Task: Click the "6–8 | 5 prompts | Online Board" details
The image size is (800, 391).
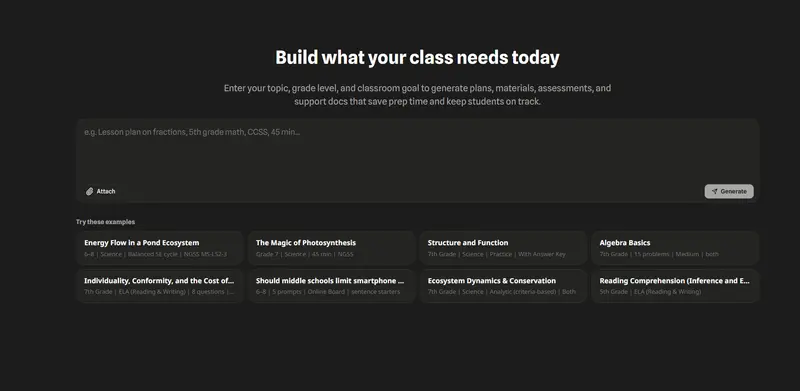Action: coord(328,292)
